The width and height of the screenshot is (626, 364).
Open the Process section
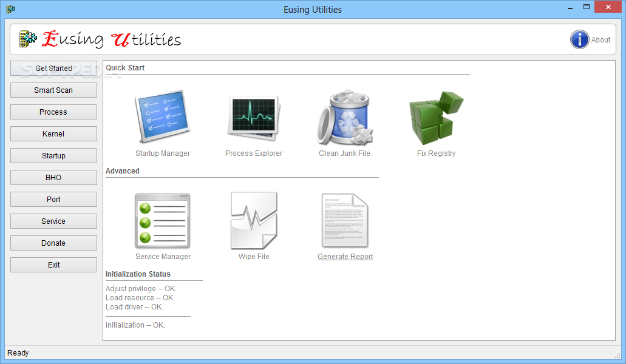pyautogui.click(x=53, y=112)
